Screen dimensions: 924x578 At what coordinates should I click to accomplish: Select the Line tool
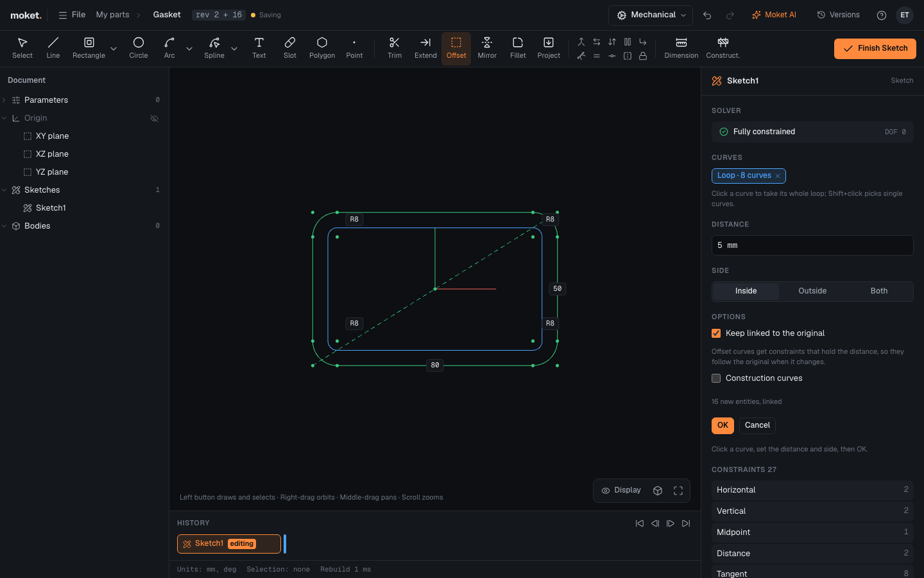(53, 48)
